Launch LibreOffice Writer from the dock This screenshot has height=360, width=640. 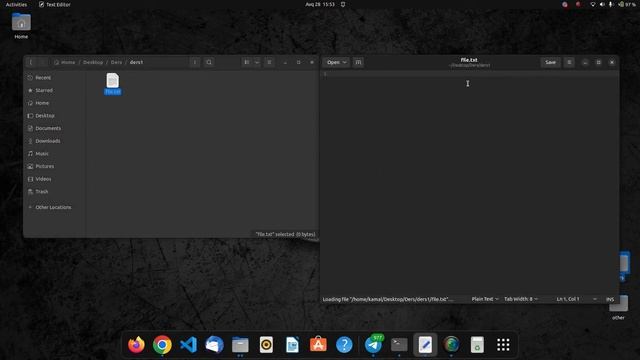point(292,345)
